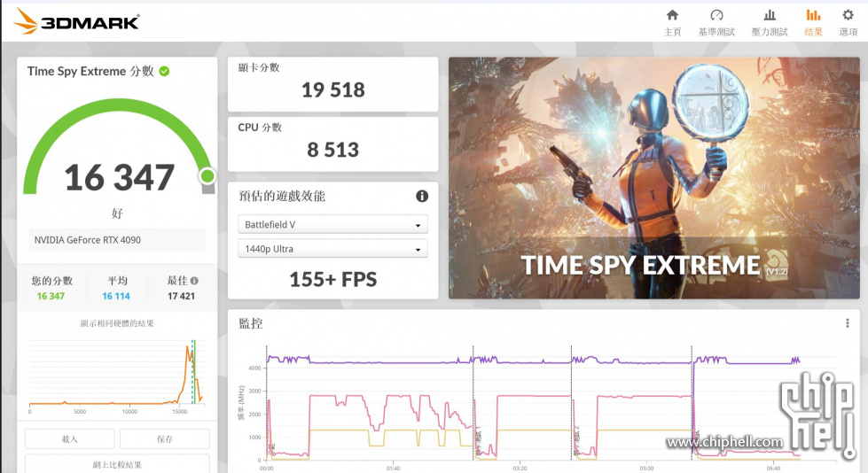Click the Options gear icon
The image size is (868, 473).
coord(848,15)
